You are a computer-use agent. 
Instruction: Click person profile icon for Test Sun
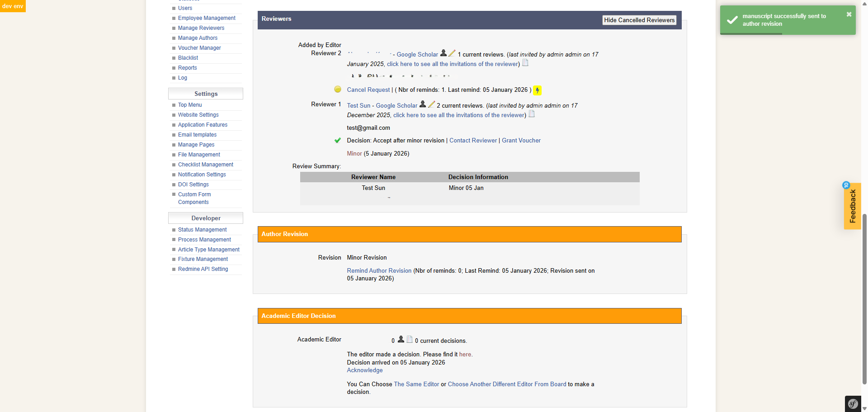423,104
